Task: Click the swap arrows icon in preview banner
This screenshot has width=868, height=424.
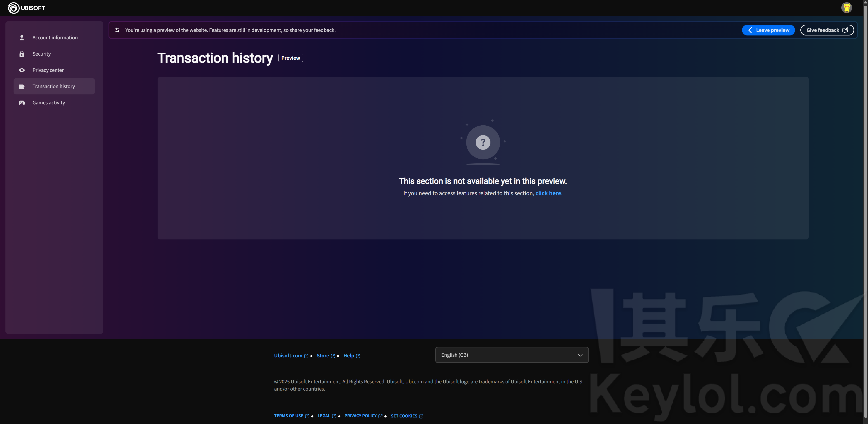Action: [117, 30]
